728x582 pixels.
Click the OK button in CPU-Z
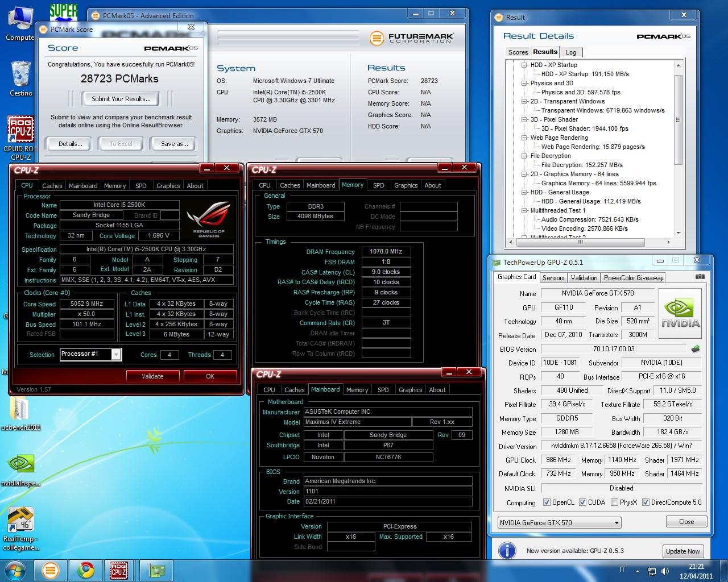[210, 376]
